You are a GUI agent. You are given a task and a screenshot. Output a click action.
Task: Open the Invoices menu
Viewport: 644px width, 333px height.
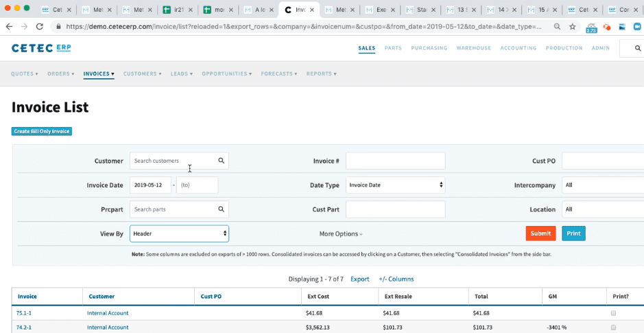(99, 74)
